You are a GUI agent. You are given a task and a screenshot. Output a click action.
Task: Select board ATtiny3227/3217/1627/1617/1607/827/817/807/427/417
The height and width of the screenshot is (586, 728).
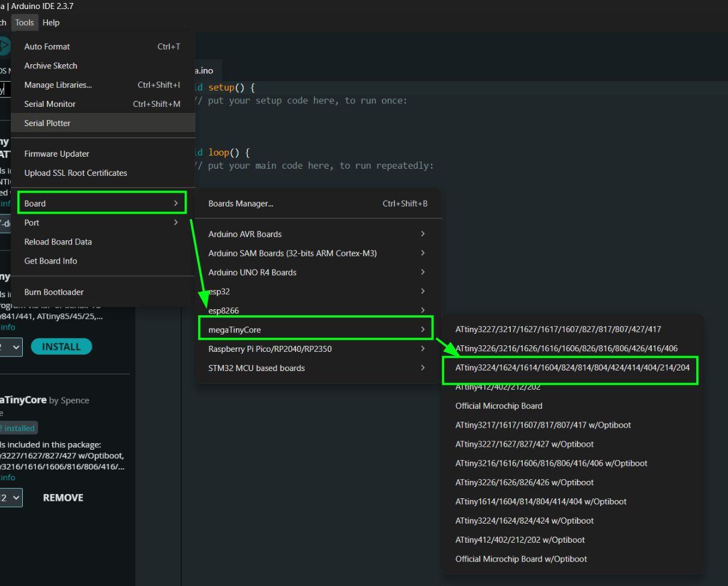tap(573, 330)
